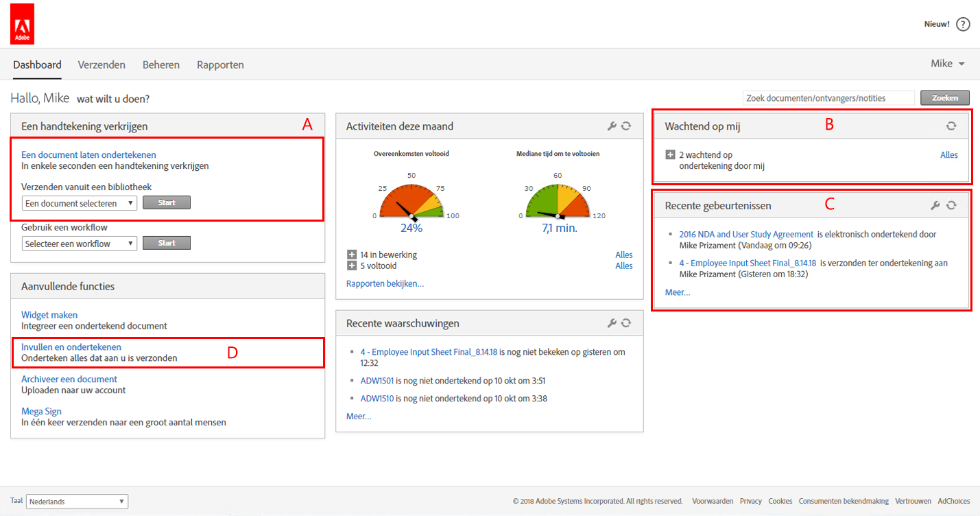This screenshot has height=516, width=980.
Task: Refresh the Recente gebeurtenissen panel
Action: (x=951, y=205)
